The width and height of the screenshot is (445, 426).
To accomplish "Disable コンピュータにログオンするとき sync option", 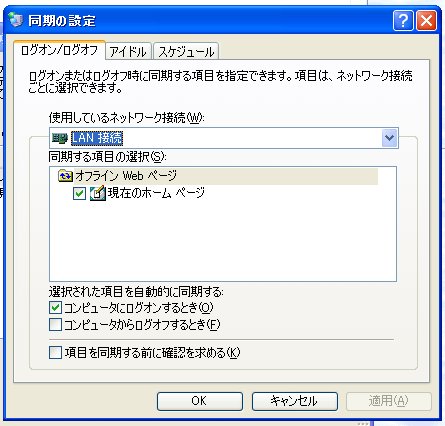I will pos(55,308).
